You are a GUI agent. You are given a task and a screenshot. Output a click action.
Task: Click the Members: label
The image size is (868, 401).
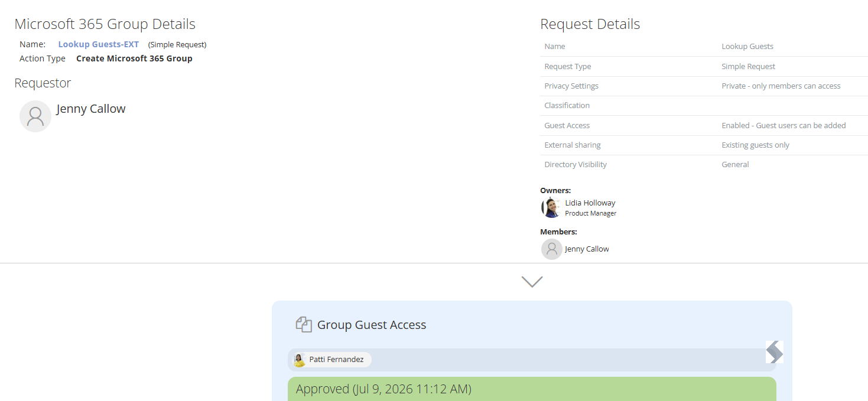(558, 232)
